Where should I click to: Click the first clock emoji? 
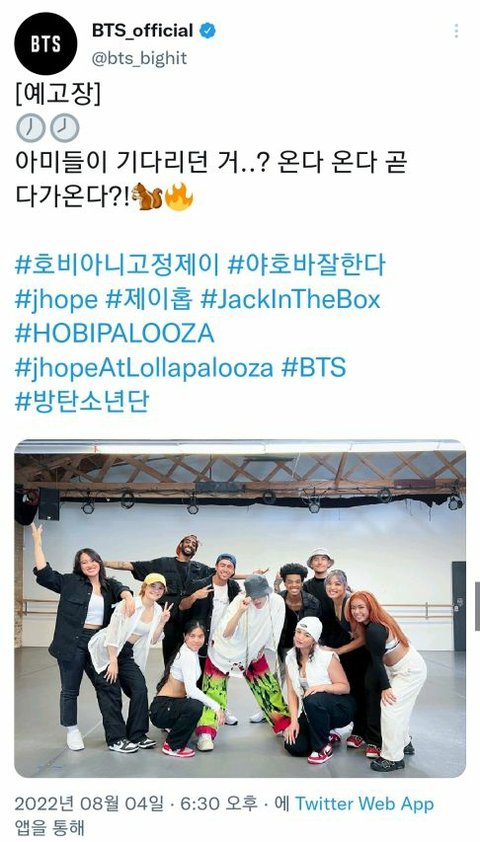click(30, 128)
